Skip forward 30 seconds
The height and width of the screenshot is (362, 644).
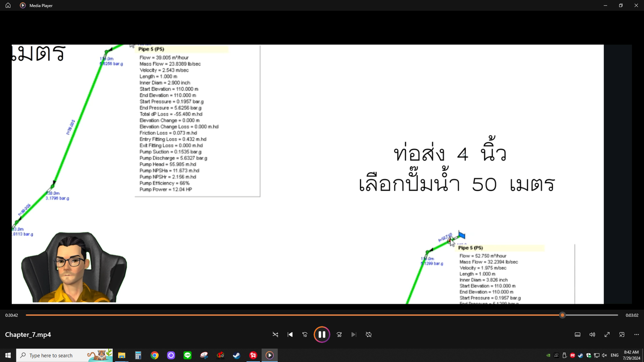339,334
